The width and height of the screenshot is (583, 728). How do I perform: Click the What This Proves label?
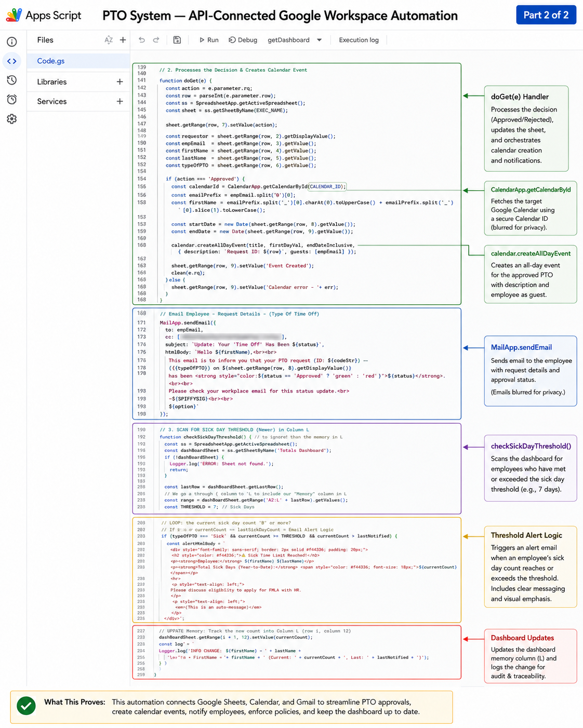point(75,702)
